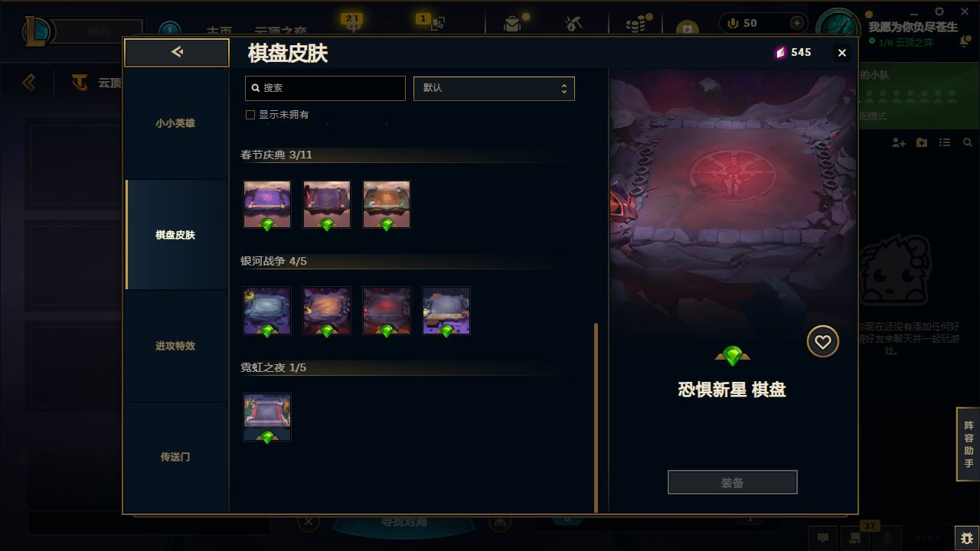Open the 阵容助手 side panel

[x=969, y=444]
